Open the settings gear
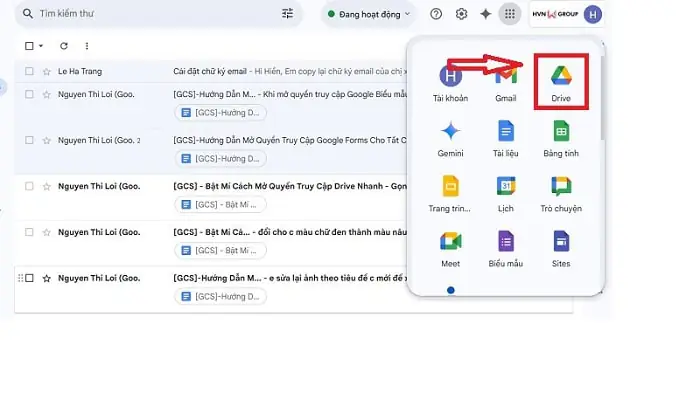 (x=462, y=14)
